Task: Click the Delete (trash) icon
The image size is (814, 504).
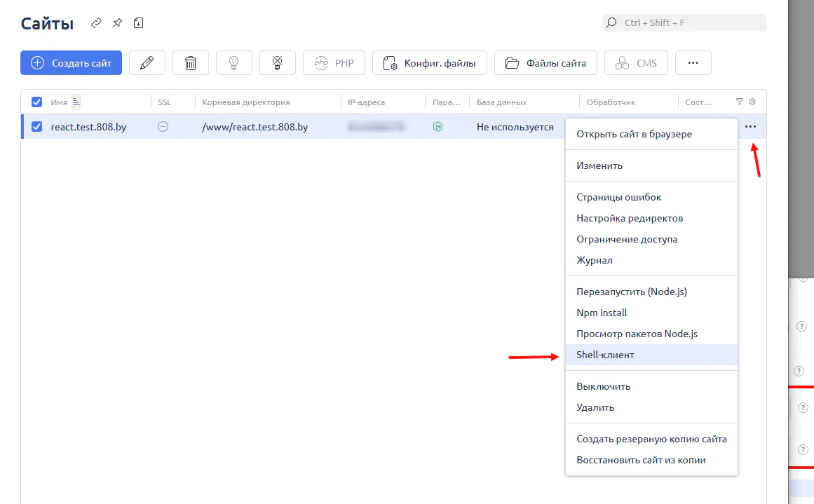Action: (190, 62)
